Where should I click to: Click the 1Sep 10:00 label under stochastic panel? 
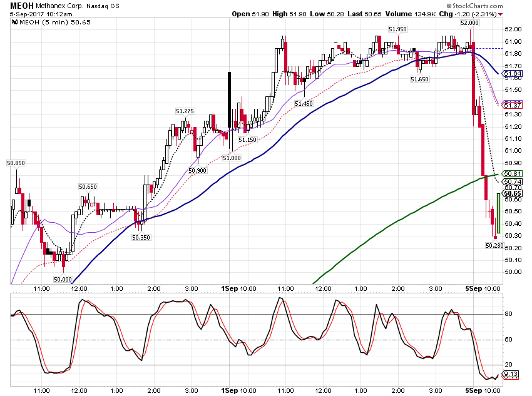coord(238,390)
